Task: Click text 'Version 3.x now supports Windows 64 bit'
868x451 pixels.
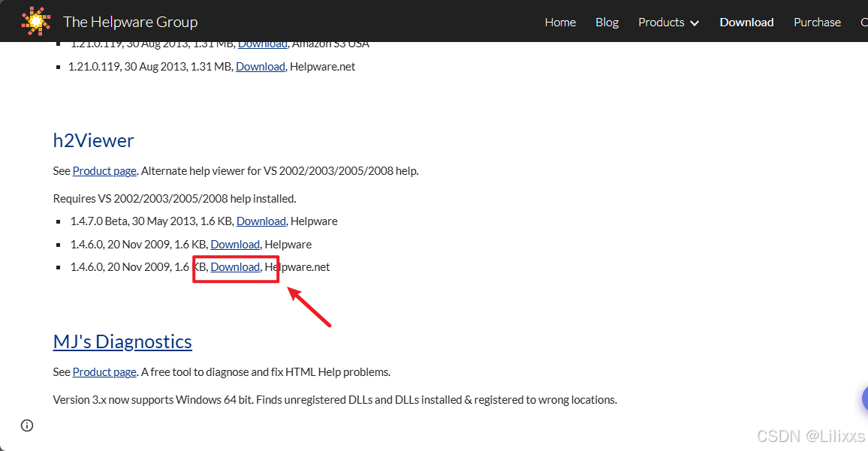Action: (x=152, y=399)
